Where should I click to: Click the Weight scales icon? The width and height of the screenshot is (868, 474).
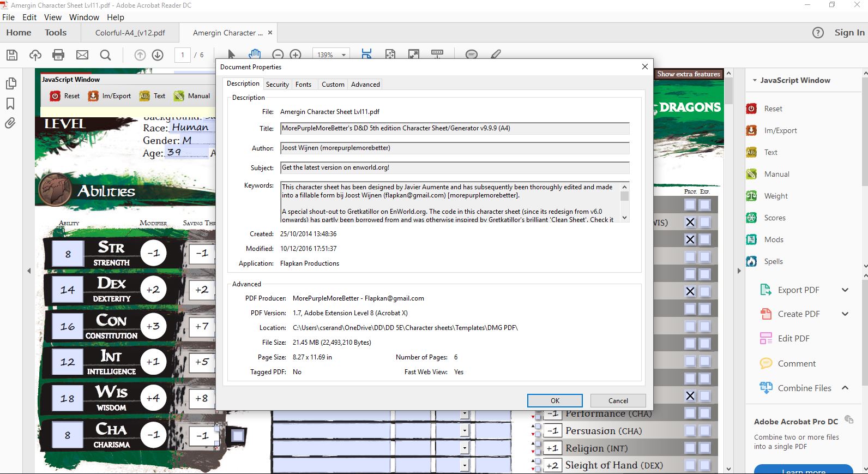[x=751, y=196]
